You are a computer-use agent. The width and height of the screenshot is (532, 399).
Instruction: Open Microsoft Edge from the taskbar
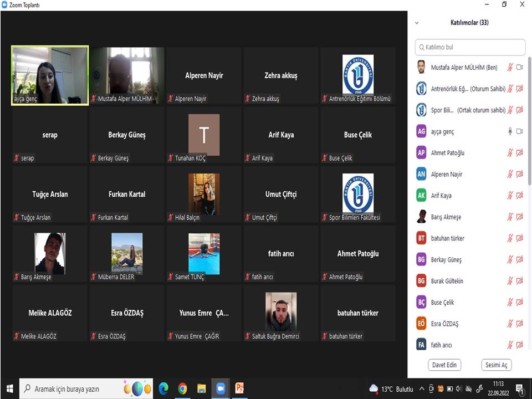(x=163, y=388)
